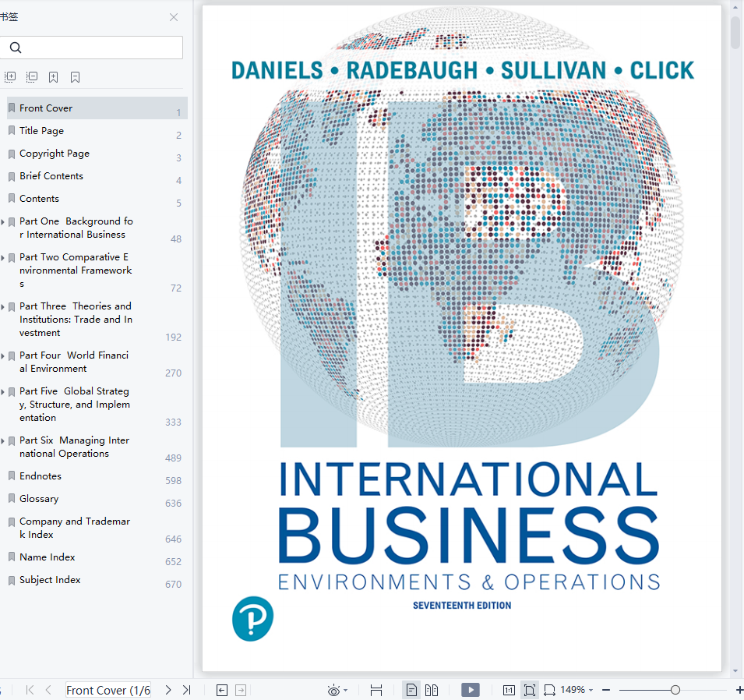This screenshot has width=744, height=700.
Task: Click the bookmark search field
Action: pos(91,48)
